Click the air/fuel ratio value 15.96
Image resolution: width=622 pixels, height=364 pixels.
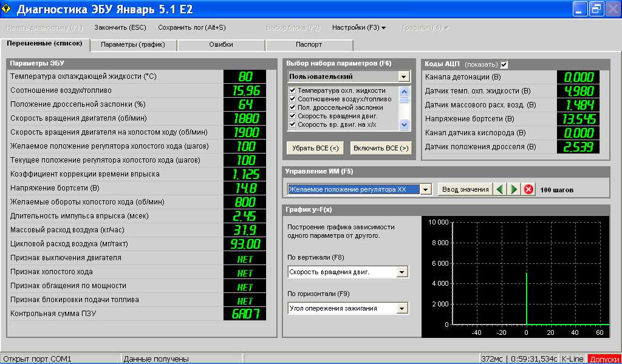(x=245, y=90)
